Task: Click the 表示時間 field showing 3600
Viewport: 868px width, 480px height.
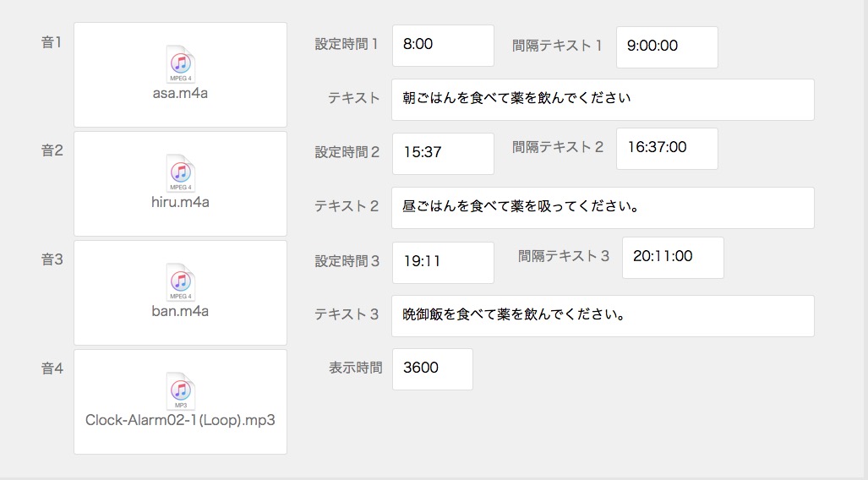Action: [x=433, y=369]
